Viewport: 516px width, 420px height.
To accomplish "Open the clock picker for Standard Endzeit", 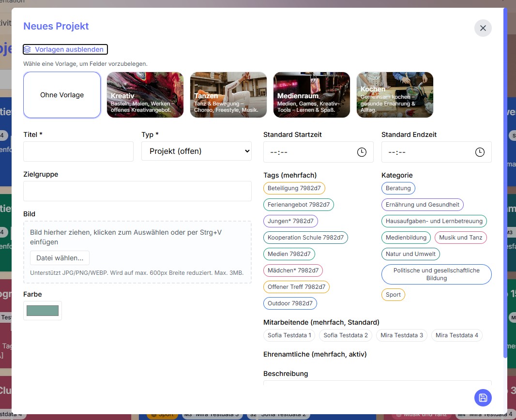I will click(479, 152).
